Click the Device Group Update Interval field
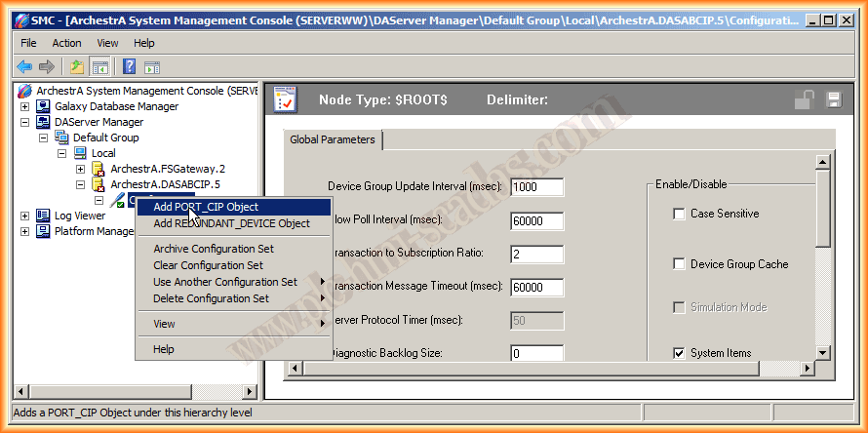Screen dimensions: 868x433 (x=536, y=187)
